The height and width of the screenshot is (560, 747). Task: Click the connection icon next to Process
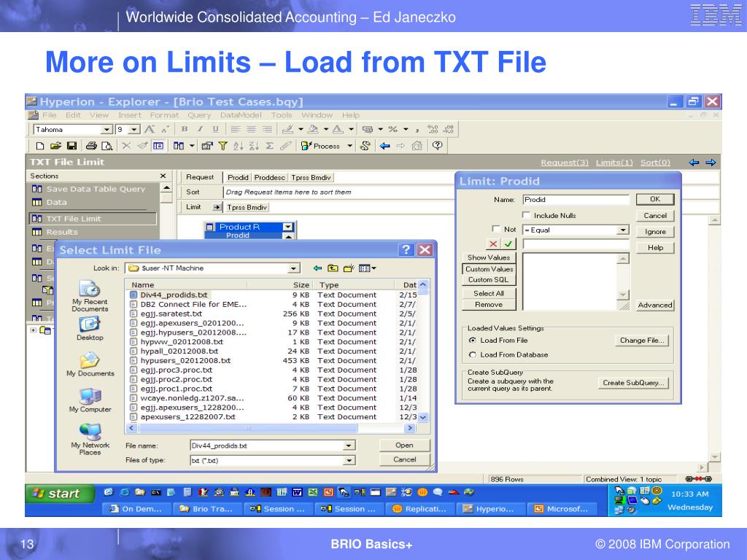click(365, 146)
